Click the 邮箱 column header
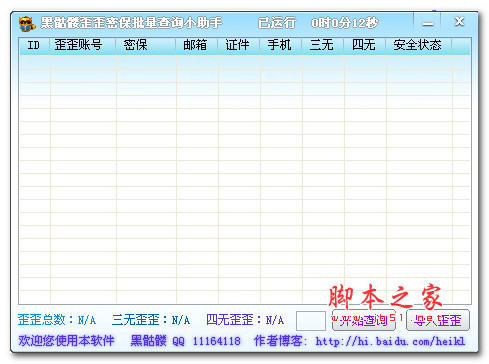The height and width of the screenshot is (364, 489). pyautogui.click(x=197, y=45)
